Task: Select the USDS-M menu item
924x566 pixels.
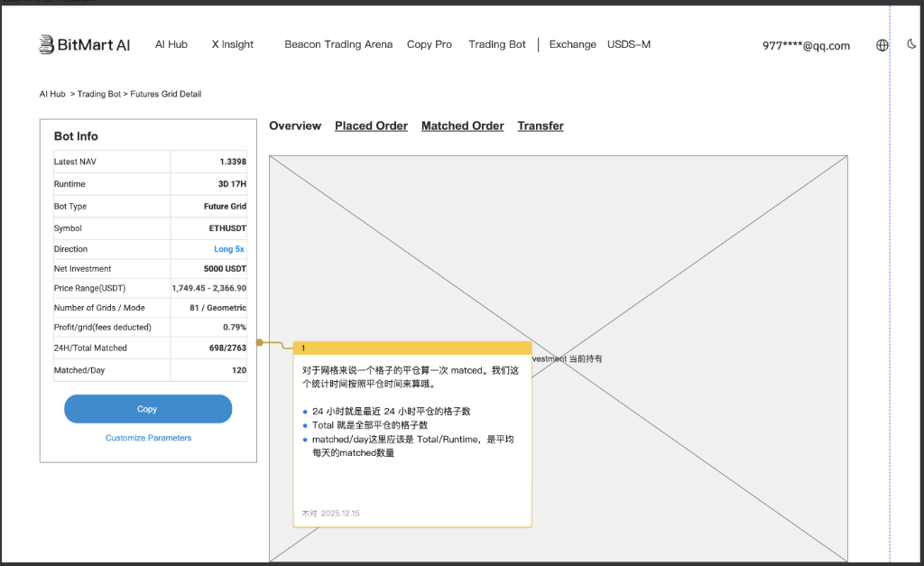Action: 629,44
